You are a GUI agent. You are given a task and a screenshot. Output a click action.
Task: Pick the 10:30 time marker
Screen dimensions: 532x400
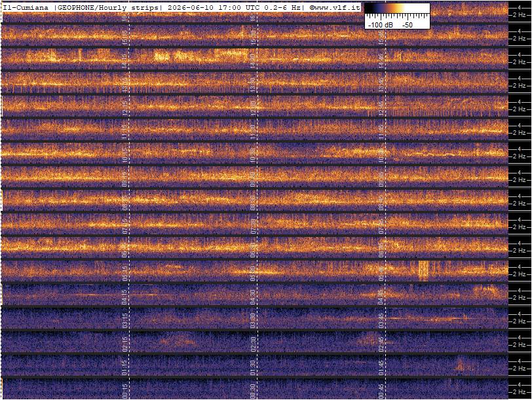[x=253, y=156]
